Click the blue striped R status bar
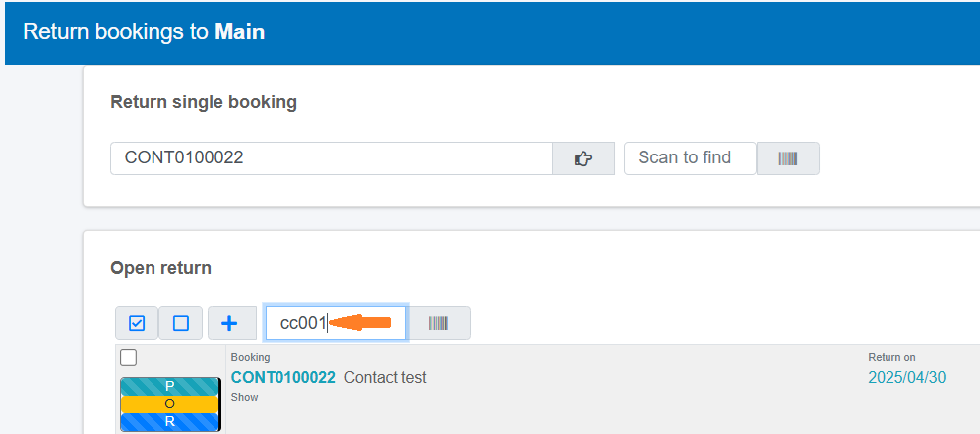 [x=169, y=421]
